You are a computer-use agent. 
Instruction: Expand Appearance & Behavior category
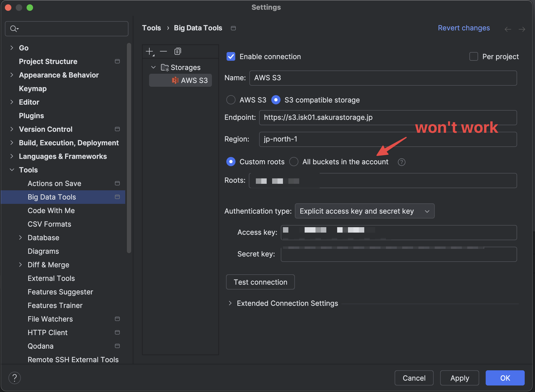point(12,75)
